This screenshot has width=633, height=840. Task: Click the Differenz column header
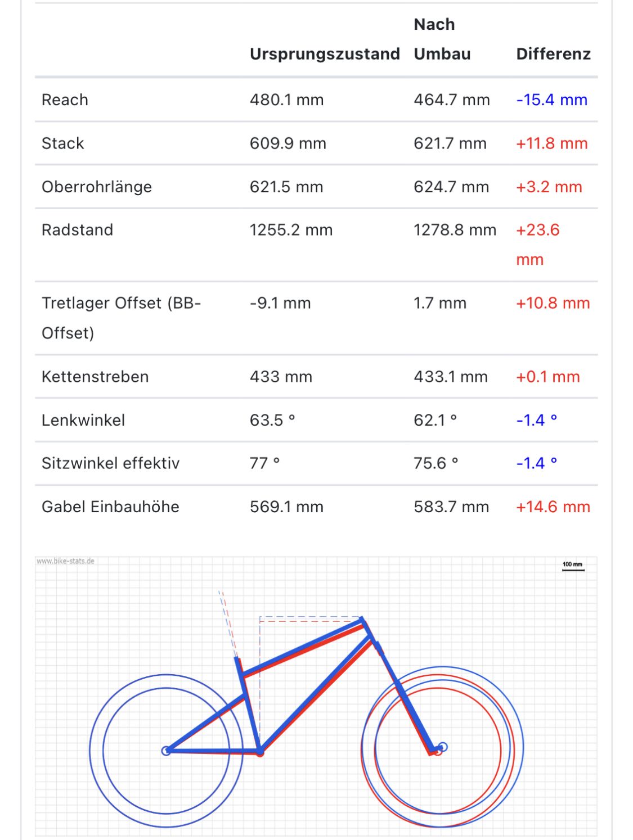point(553,54)
